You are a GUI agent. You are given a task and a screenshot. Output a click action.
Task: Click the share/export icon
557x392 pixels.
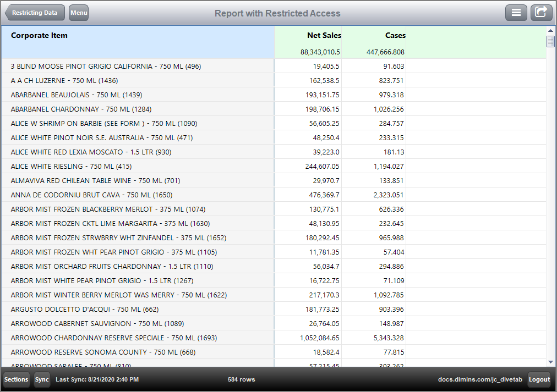click(541, 12)
